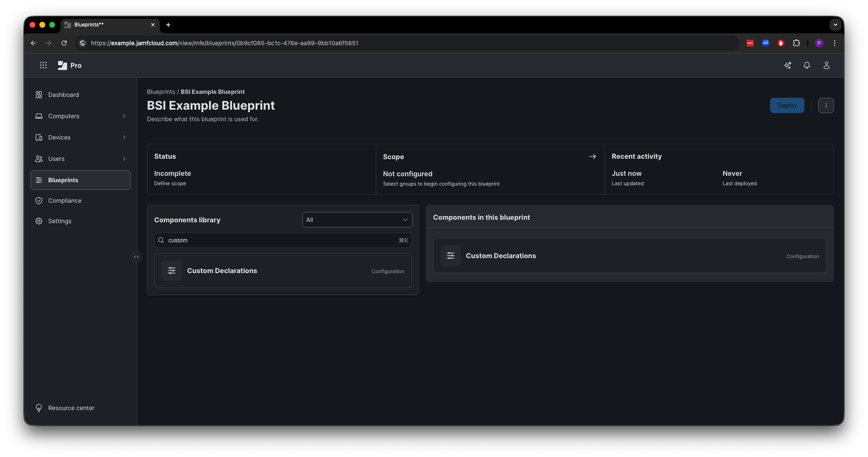Open the account profile icon
The height and width of the screenshot is (457, 868).
(x=827, y=65)
